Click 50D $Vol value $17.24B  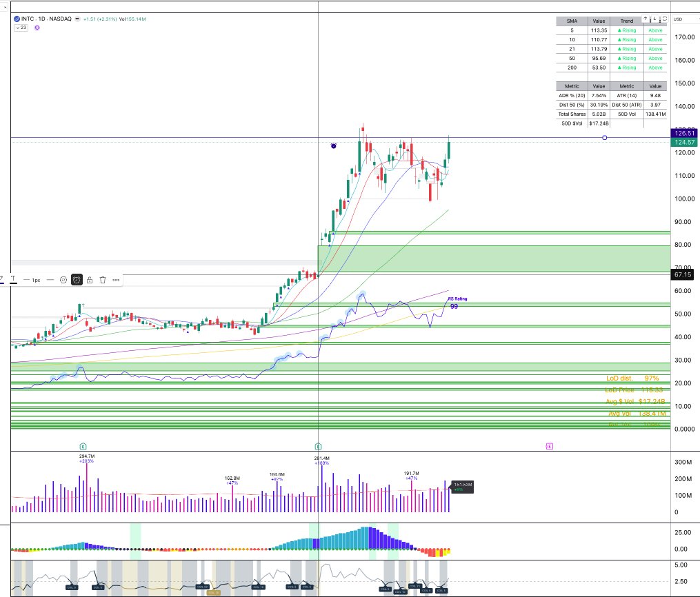click(599, 123)
